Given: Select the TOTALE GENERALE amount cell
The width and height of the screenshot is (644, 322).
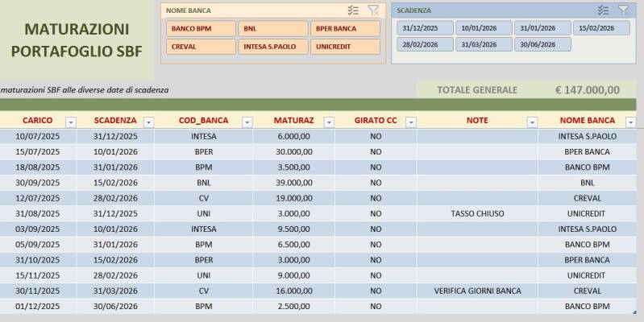Looking at the screenshot, I should pyautogui.click(x=588, y=90).
